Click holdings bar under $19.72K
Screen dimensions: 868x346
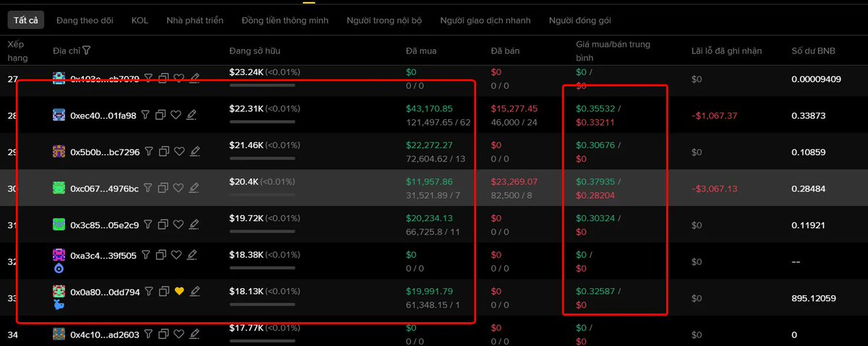coord(262,230)
